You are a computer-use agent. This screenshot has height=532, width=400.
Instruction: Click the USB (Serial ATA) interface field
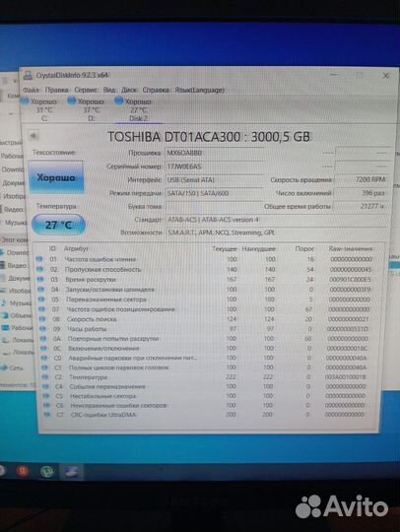click(x=214, y=180)
